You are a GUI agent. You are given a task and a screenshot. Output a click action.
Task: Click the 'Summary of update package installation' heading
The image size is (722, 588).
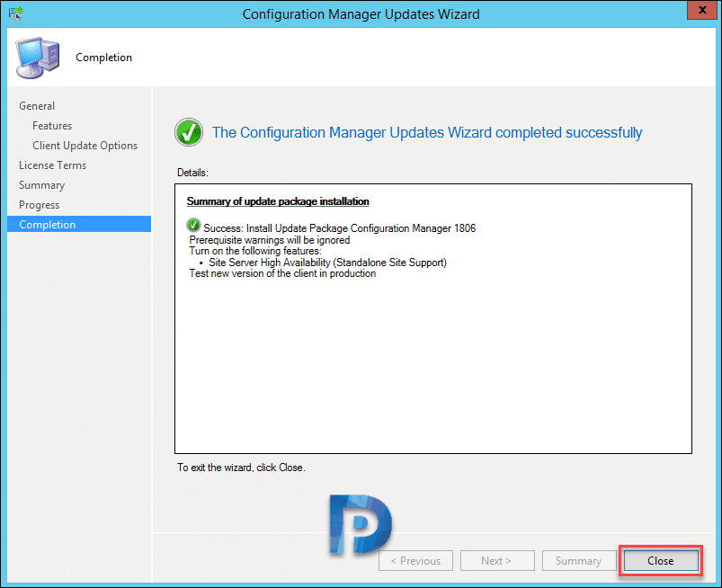[x=278, y=201]
